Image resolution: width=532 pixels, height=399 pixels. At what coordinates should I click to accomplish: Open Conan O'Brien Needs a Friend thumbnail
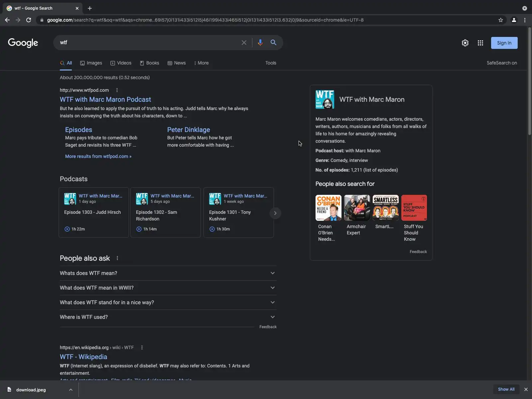(x=329, y=208)
